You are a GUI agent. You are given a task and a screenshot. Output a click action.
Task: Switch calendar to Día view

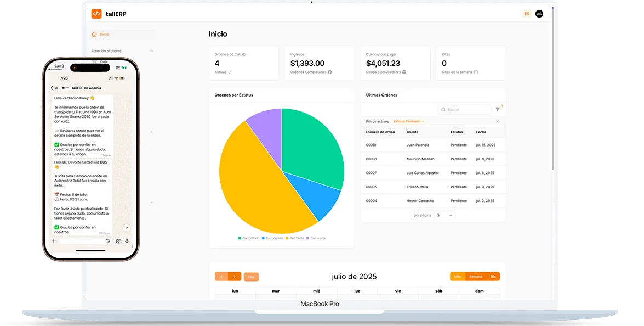click(493, 277)
